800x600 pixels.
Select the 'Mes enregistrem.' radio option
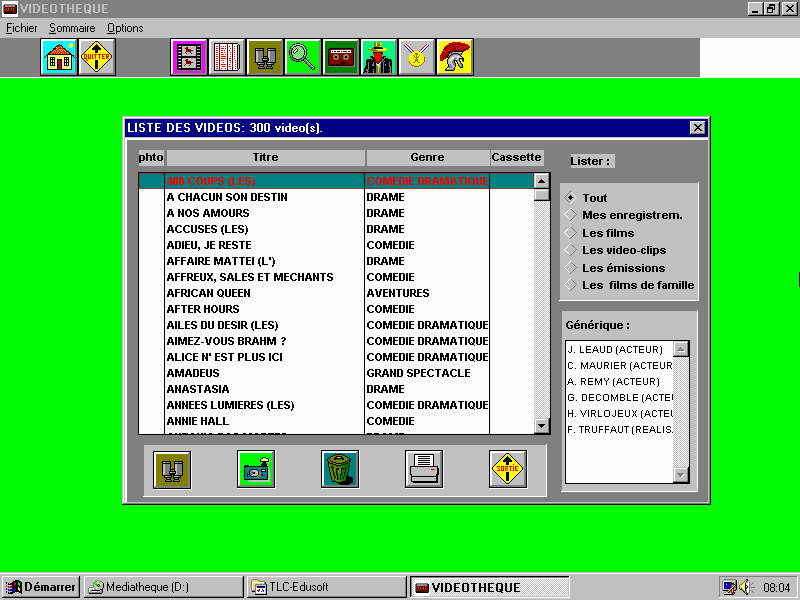coord(571,215)
